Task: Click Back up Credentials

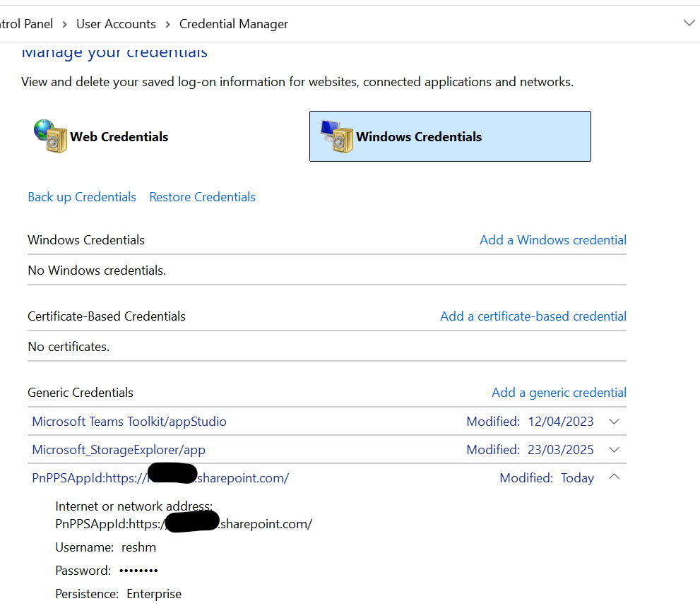Action: [x=82, y=196]
